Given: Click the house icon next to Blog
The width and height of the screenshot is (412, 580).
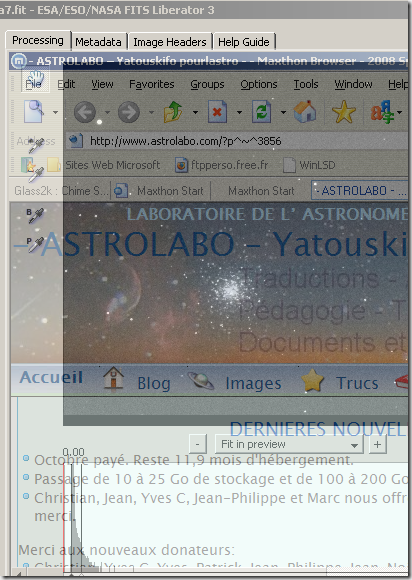Looking at the screenshot, I should coord(114,378).
